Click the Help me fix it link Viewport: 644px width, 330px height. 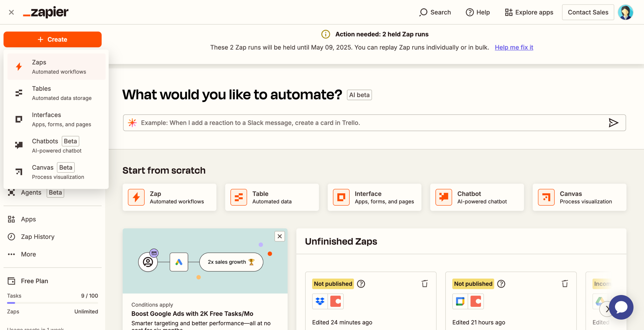click(514, 47)
